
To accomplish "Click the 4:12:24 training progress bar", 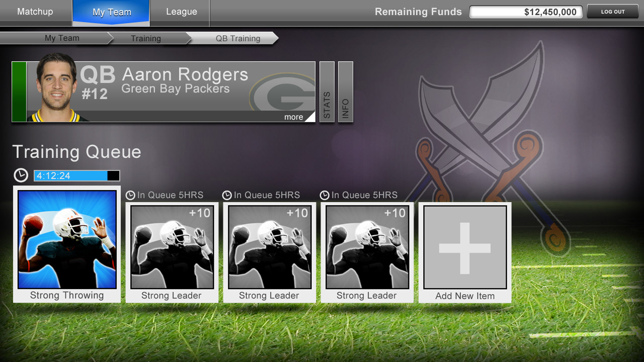I will click(x=77, y=175).
